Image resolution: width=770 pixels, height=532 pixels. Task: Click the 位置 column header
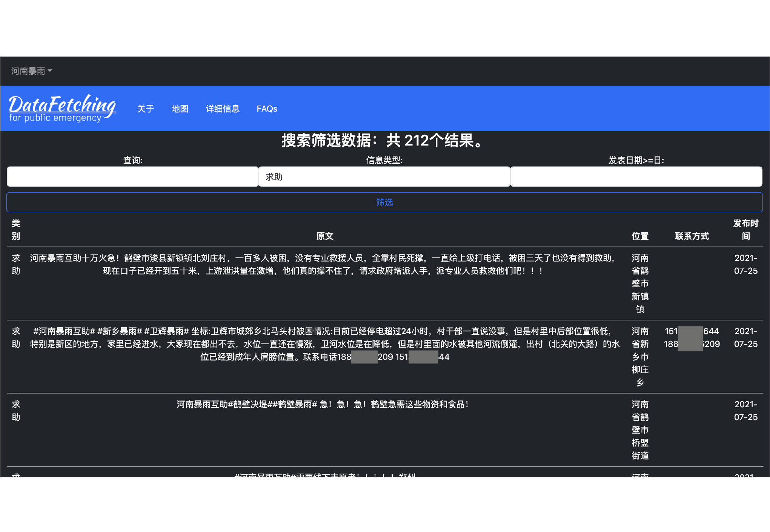coord(640,236)
